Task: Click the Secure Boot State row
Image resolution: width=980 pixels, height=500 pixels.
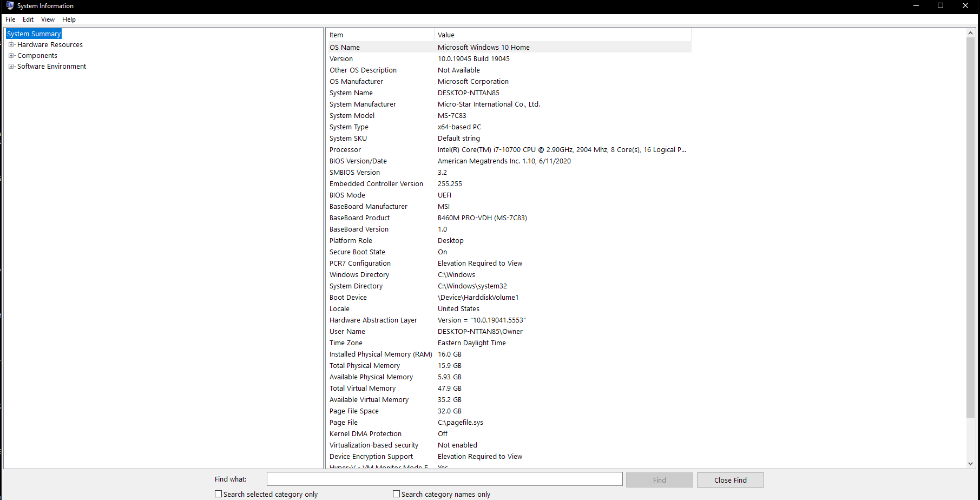Action: click(x=510, y=252)
